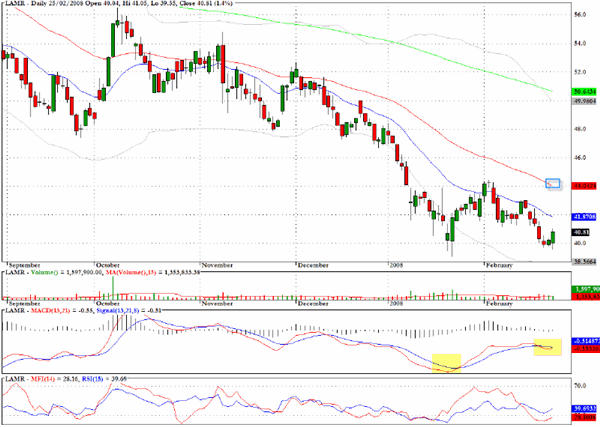This screenshot has height=427, width=600.
Task: Click the blue rectangle marker on the red moving average
Action: click(553, 184)
